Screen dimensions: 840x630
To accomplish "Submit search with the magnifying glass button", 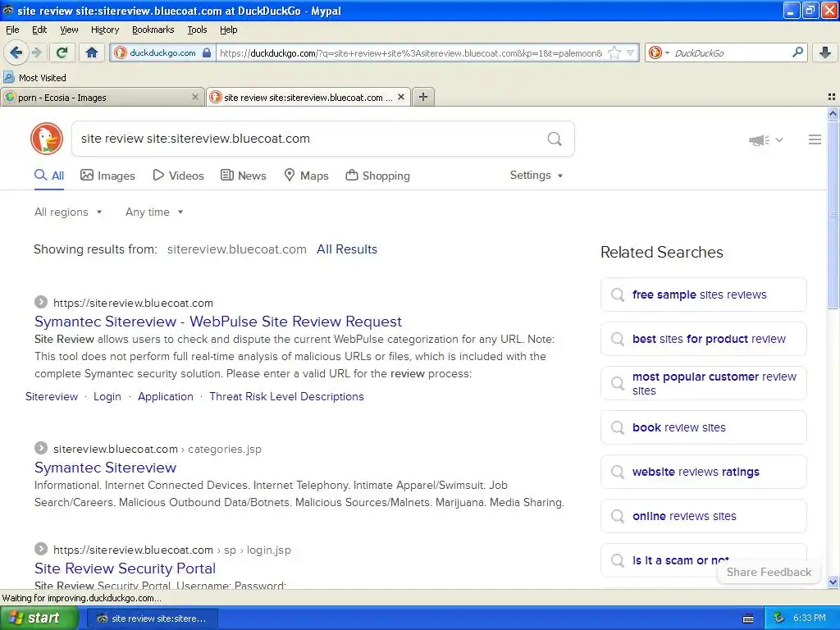I will pyautogui.click(x=555, y=139).
